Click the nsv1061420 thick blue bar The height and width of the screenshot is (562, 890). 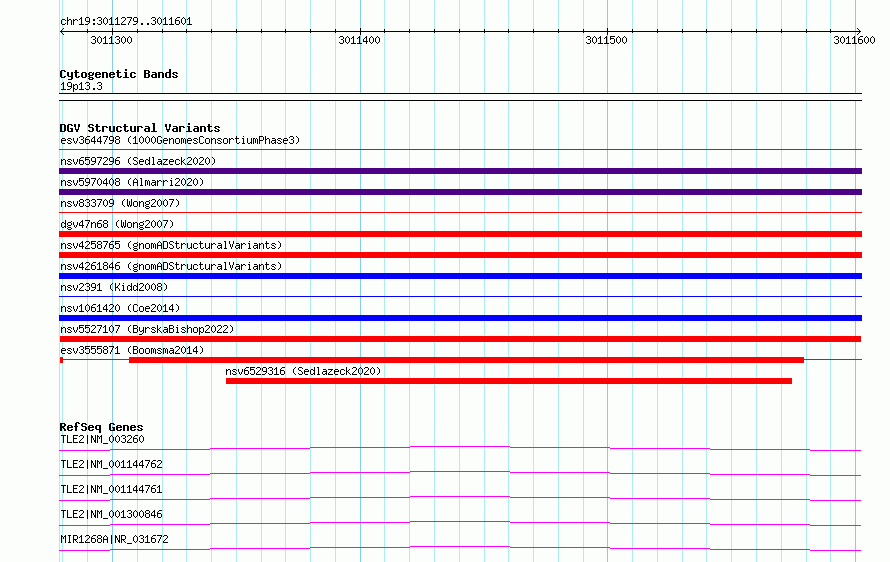click(460, 318)
